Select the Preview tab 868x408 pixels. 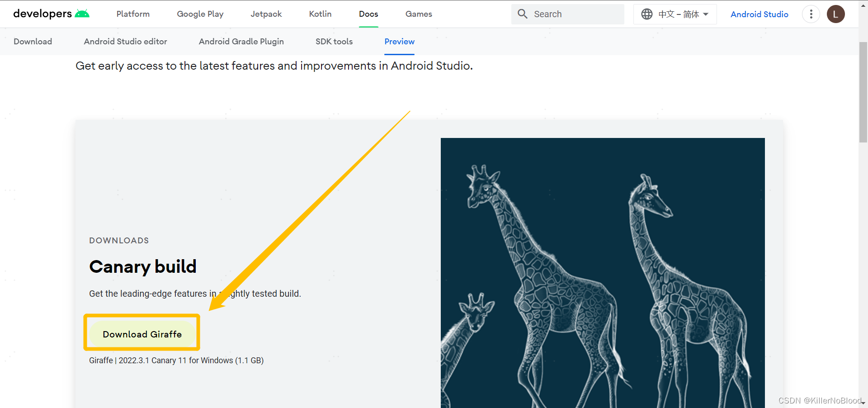400,42
